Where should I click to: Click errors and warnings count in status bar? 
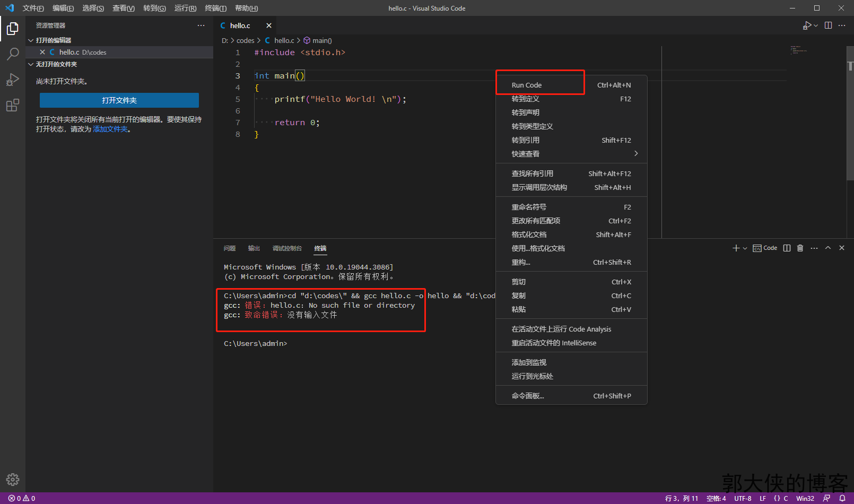pyautogui.click(x=22, y=498)
